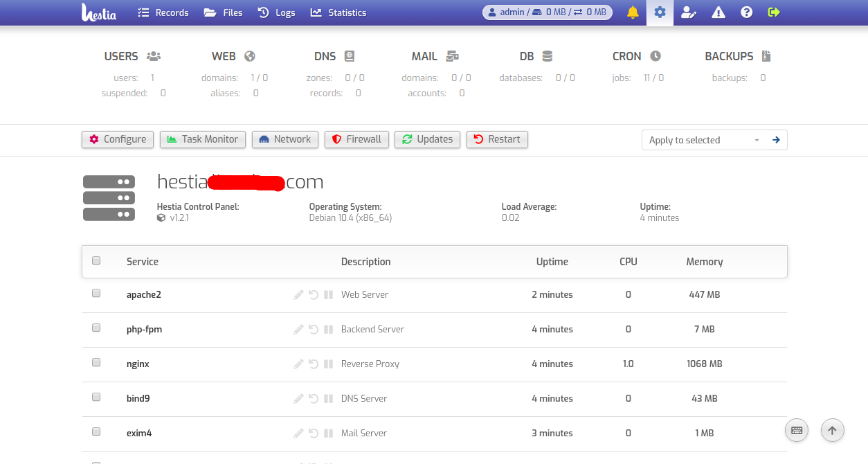Toggle the select-all services checkbox
This screenshot has width=868, height=464.
tap(96, 261)
